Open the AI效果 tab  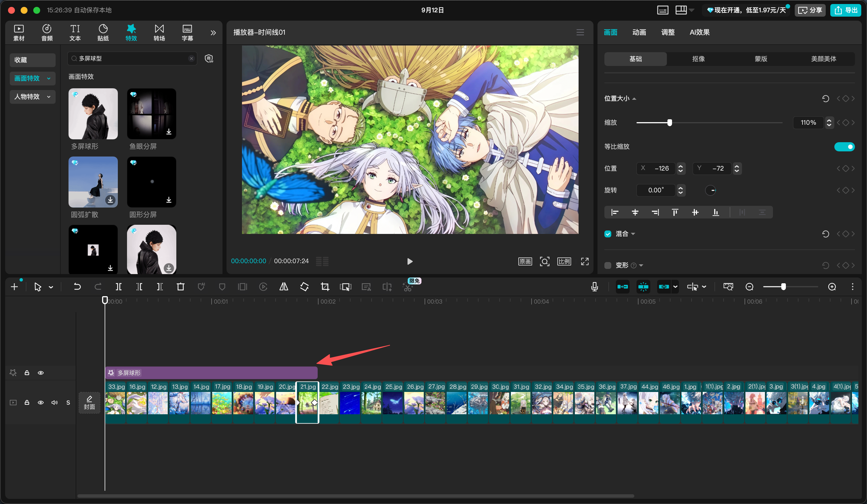coord(700,32)
